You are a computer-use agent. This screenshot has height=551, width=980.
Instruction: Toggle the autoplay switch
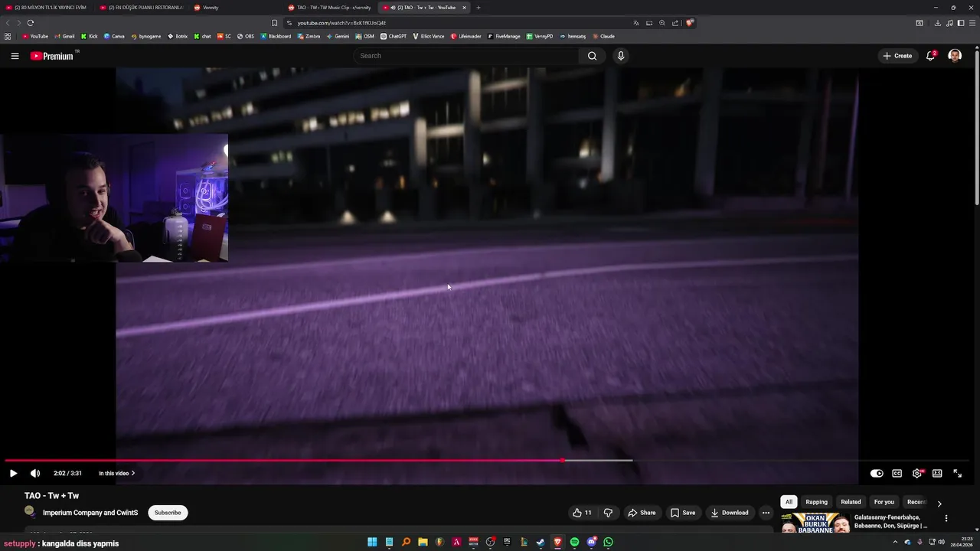(877, 474)
